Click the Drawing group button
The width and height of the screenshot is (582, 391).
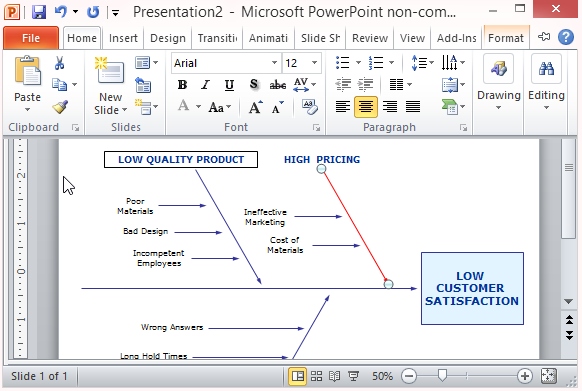tap(498, 82)
